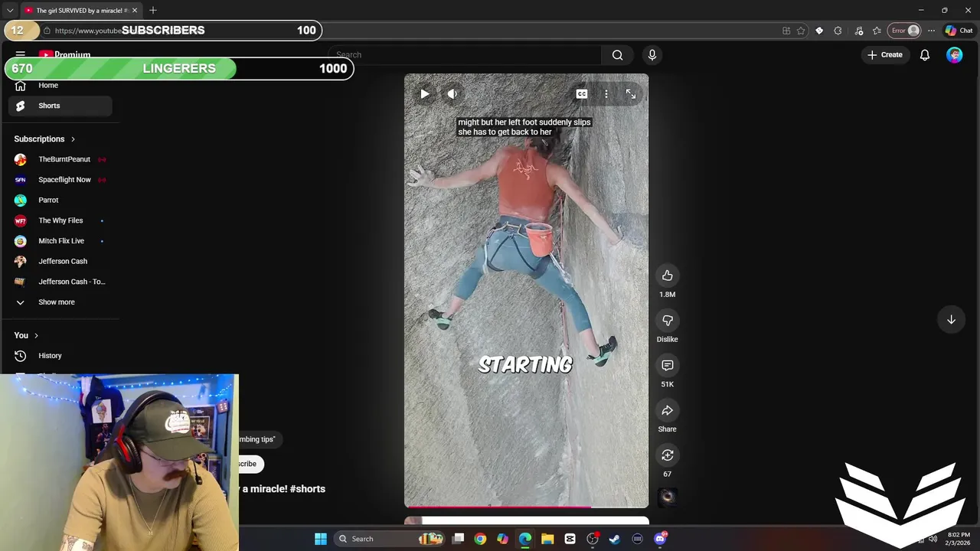Open Spaceflight Now channel
Screen dimensions: 980x551
(x=60, y=180)
